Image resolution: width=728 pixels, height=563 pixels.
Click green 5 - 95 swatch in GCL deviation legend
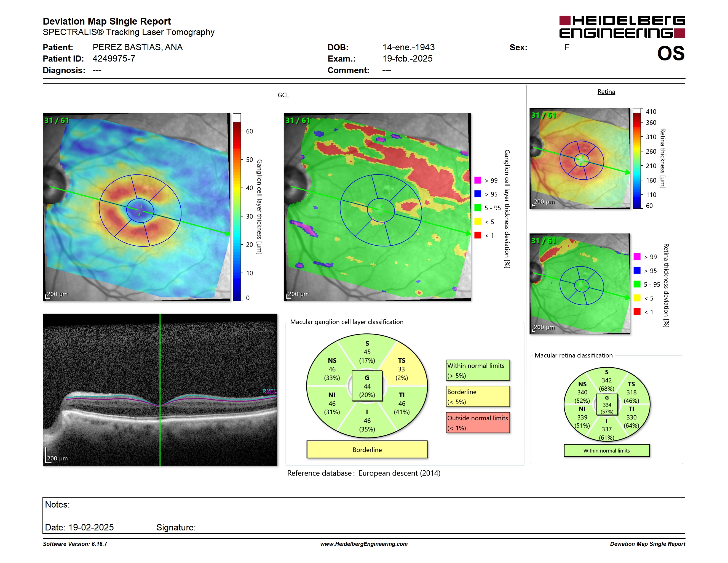[x=478, y=208]
